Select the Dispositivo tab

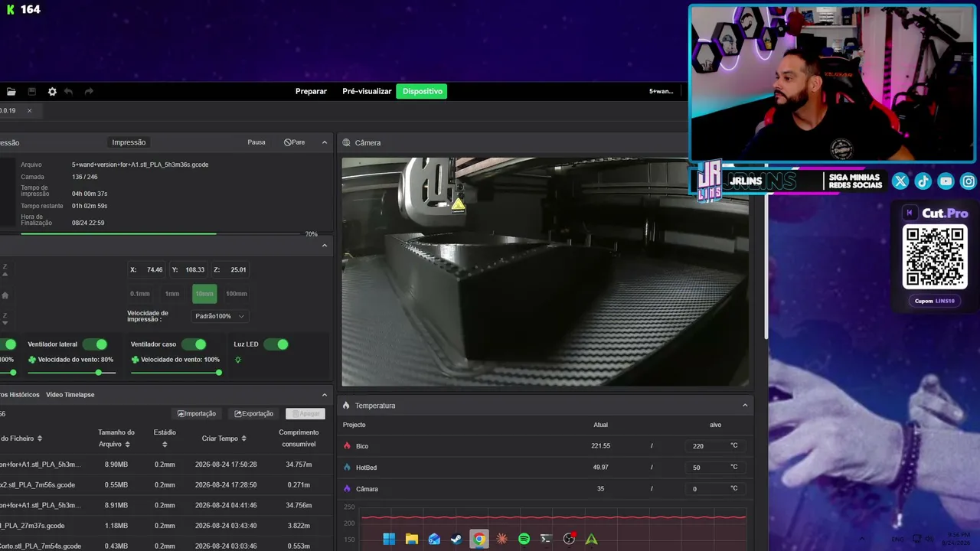point(422,92)
